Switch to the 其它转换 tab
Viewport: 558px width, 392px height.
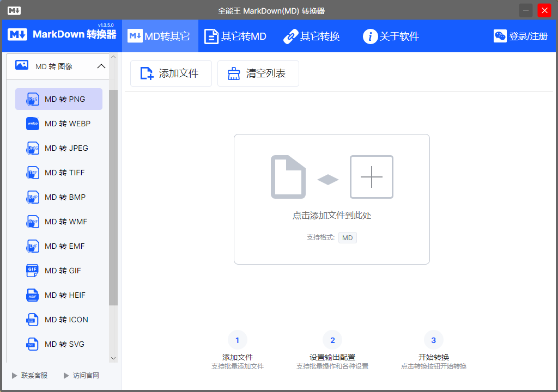click(x=312, y=36)
